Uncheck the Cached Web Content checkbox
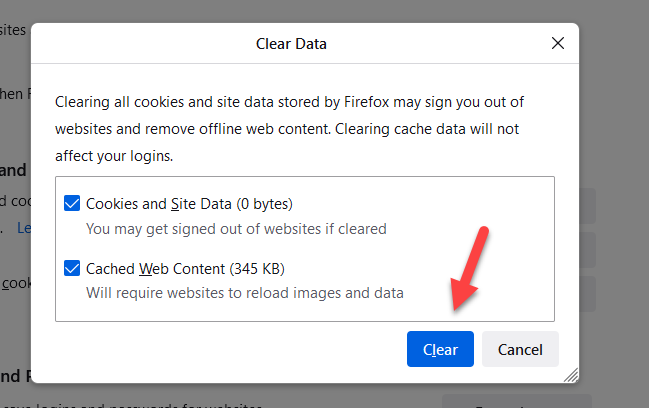This screenshot has height=408, width=649. pos(72,269)
